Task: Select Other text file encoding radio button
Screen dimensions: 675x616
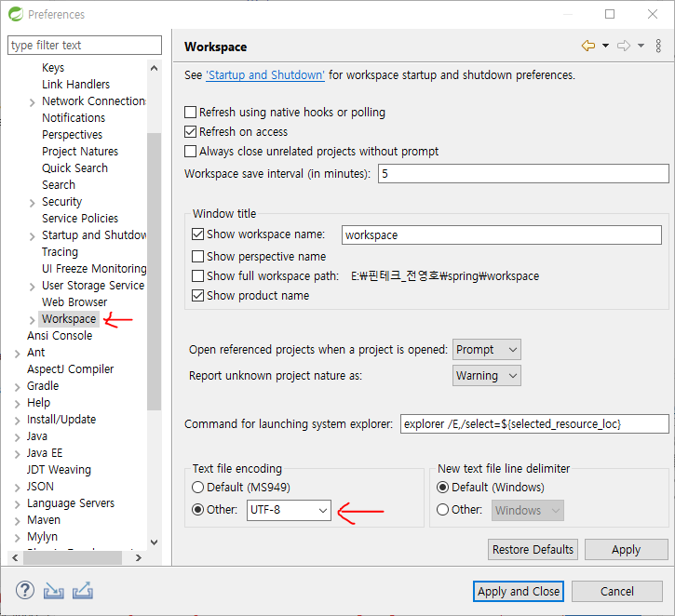Action: (197, 510)
